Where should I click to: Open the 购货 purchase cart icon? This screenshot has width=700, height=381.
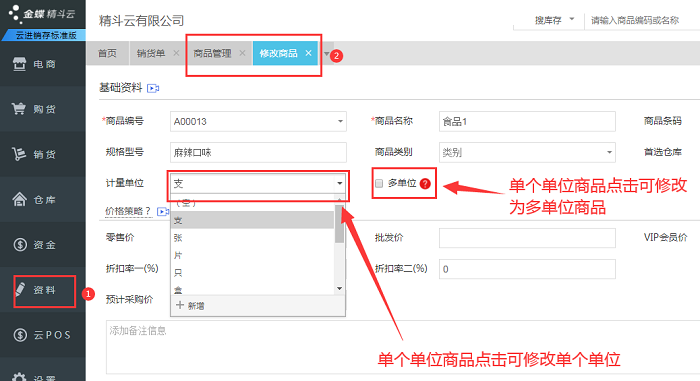(19, 109)
